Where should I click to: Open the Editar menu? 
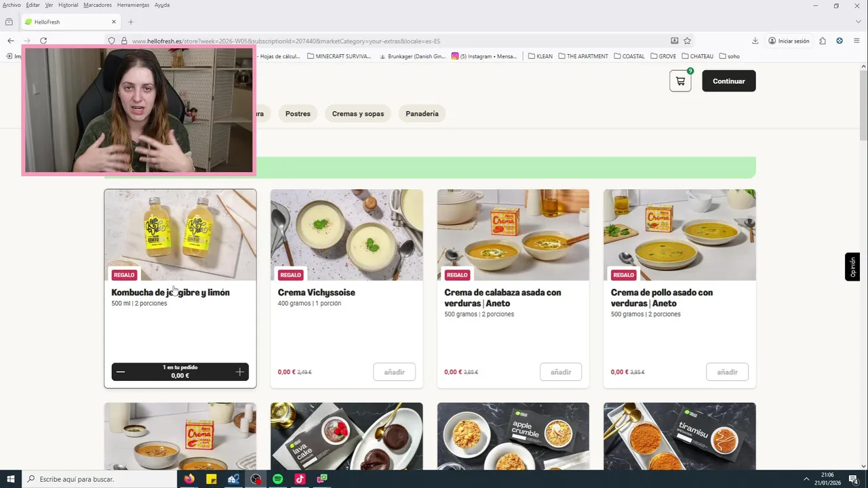tap(33, 5)
